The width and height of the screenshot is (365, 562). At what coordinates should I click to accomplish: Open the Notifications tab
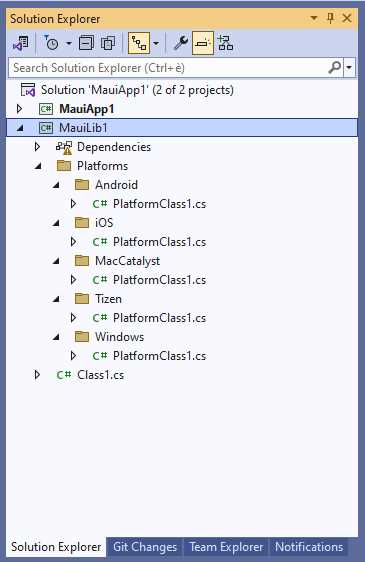click(x=309, y=547)
